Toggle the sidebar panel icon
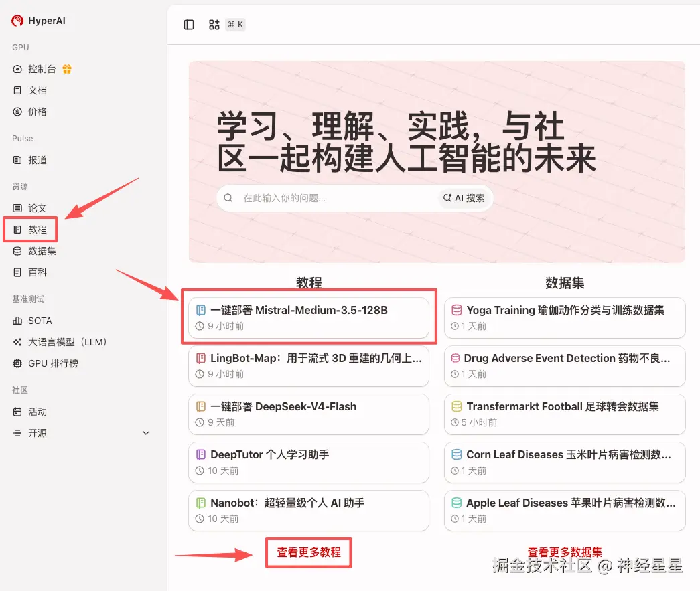 pyautogui.click(x=189, y=25)
